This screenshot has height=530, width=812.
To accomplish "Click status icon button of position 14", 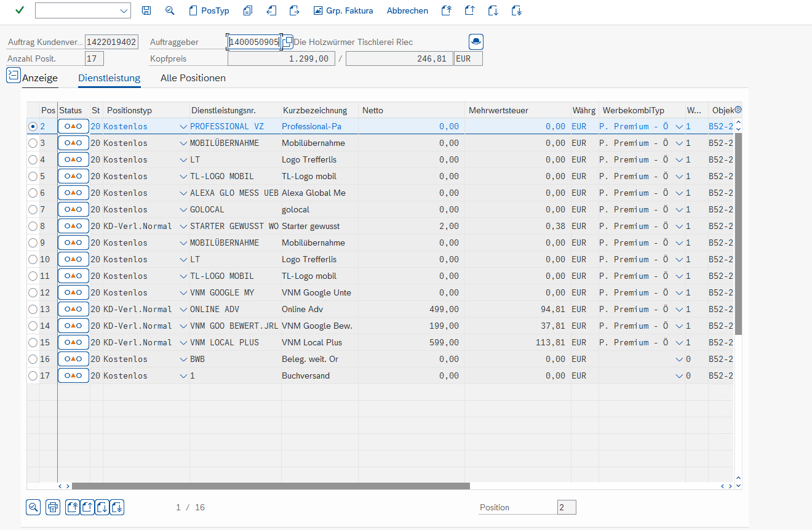I will tap(73, 326).
